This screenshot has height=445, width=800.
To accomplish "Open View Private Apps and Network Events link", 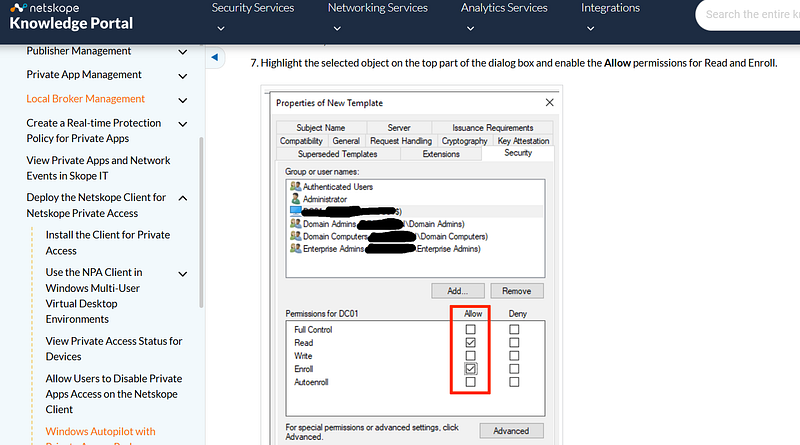I will click(x=98, y=168).
